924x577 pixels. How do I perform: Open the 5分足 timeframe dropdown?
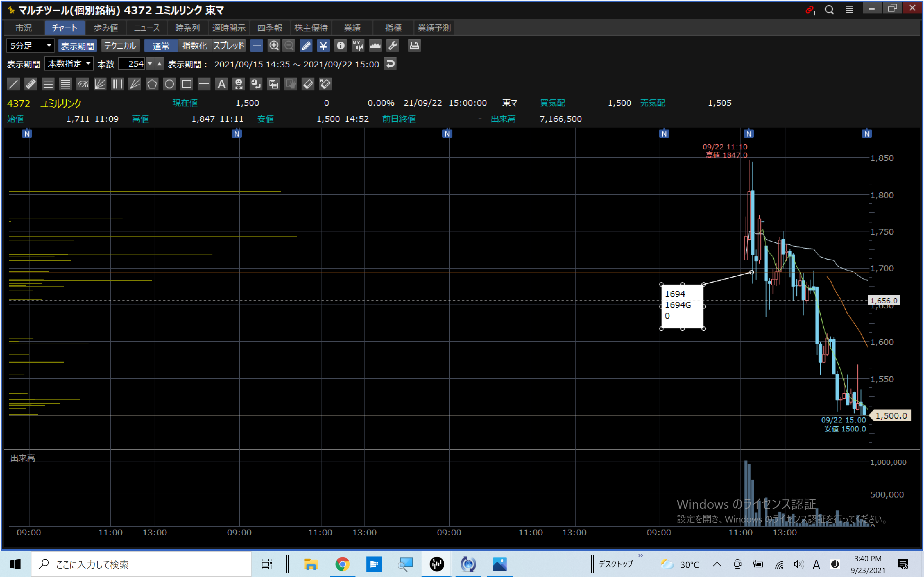point(30,46)
